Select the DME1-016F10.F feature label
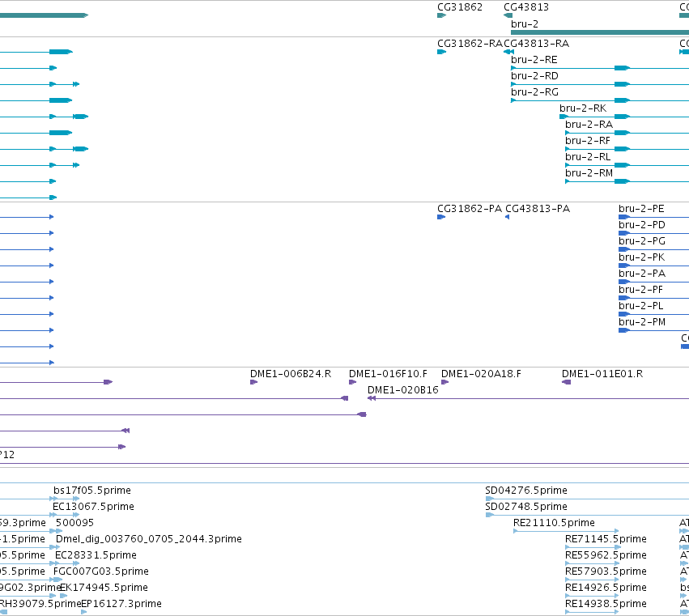The height and width of the screenshot is (616, 689). pyautogui.click(x=388, y=374)
